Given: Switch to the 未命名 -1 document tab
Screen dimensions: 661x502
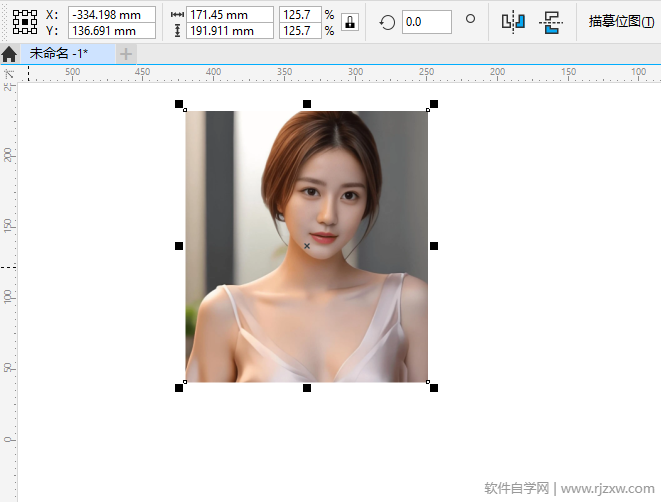Looking at the screenshot, I should (x=67, y=54).
